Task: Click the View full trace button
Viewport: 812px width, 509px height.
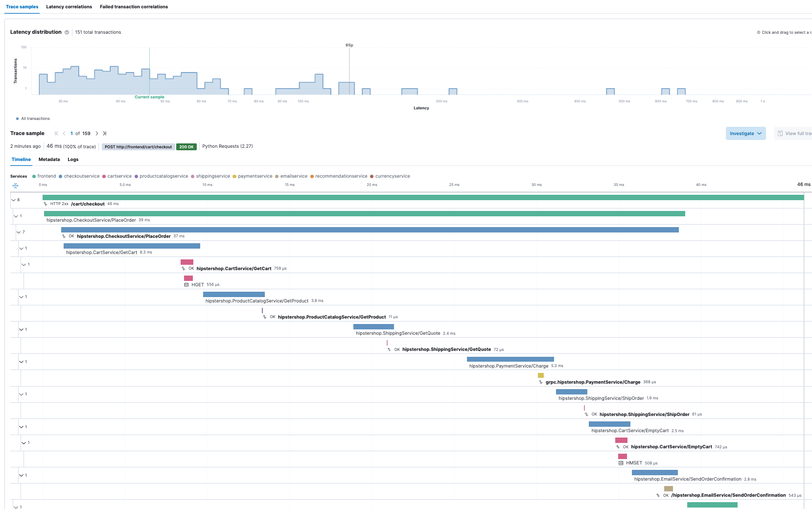Action: point(793,134)
